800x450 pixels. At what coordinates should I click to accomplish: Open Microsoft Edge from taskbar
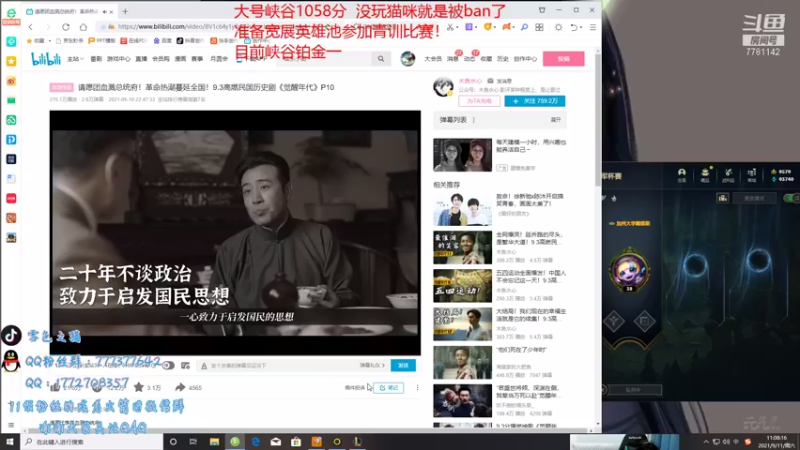[x=255, y=441]
